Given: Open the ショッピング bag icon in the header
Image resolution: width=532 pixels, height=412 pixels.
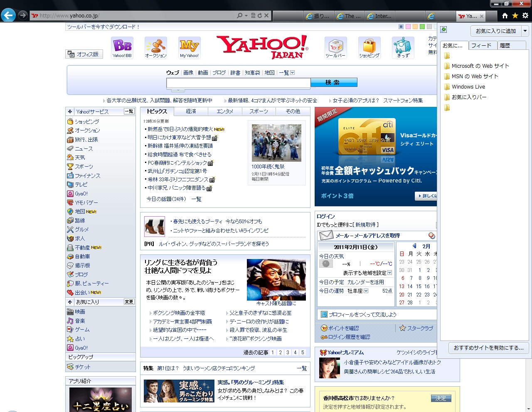Looking at the screenshot, I should 369,47.
